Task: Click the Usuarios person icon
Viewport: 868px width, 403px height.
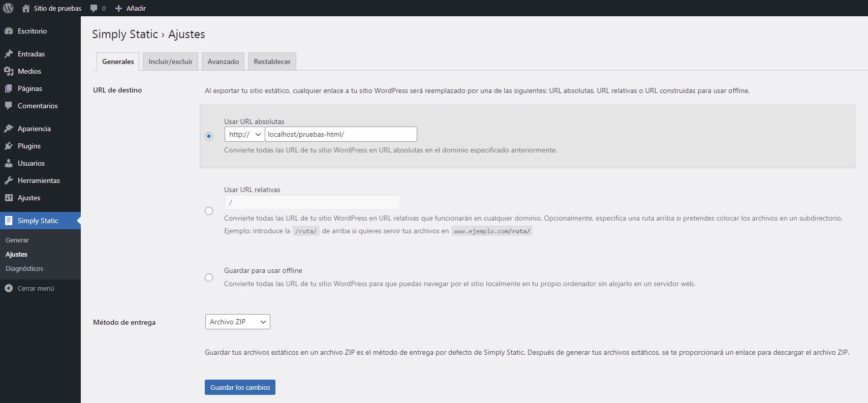Action: pyautogui.click(x=9, y=163)
